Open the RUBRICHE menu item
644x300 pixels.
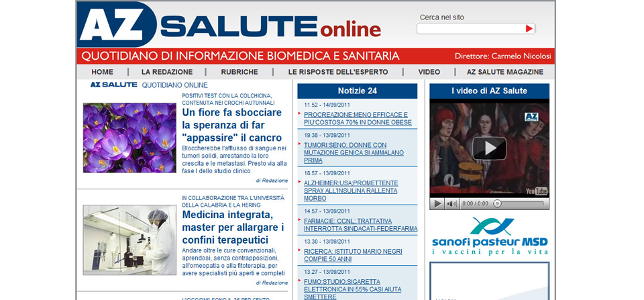click(x=239, y=72)
